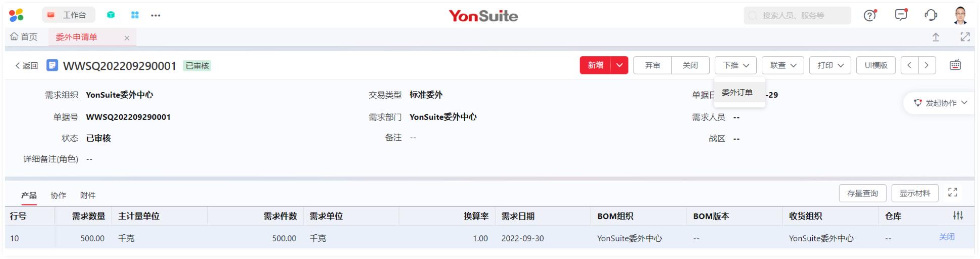The height and width of the screenshot is (259, 980).
Task: Open the customer service headset icon
Action: (930, 15)
